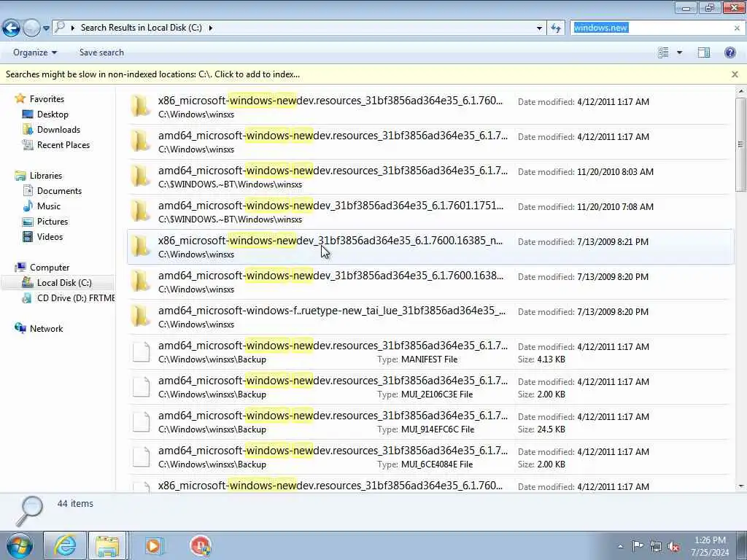The height and width of the screenshot is (560, 747).
Task: Open Recent Places
Action: tap(63, 145)
